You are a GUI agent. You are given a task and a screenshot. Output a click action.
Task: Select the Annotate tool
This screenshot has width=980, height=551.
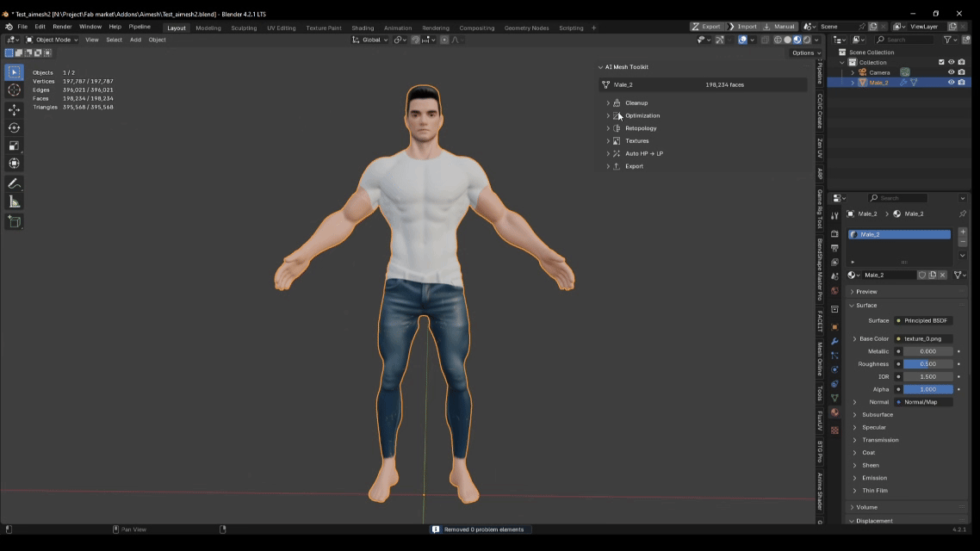pyautogui.click(x=15, y=183)
